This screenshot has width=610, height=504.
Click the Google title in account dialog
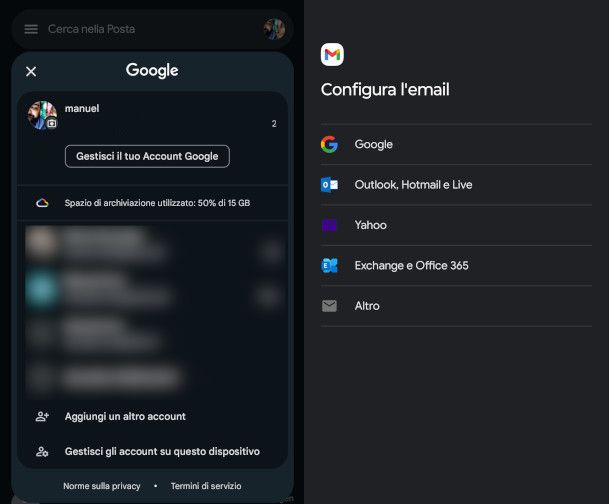(152, 71)
